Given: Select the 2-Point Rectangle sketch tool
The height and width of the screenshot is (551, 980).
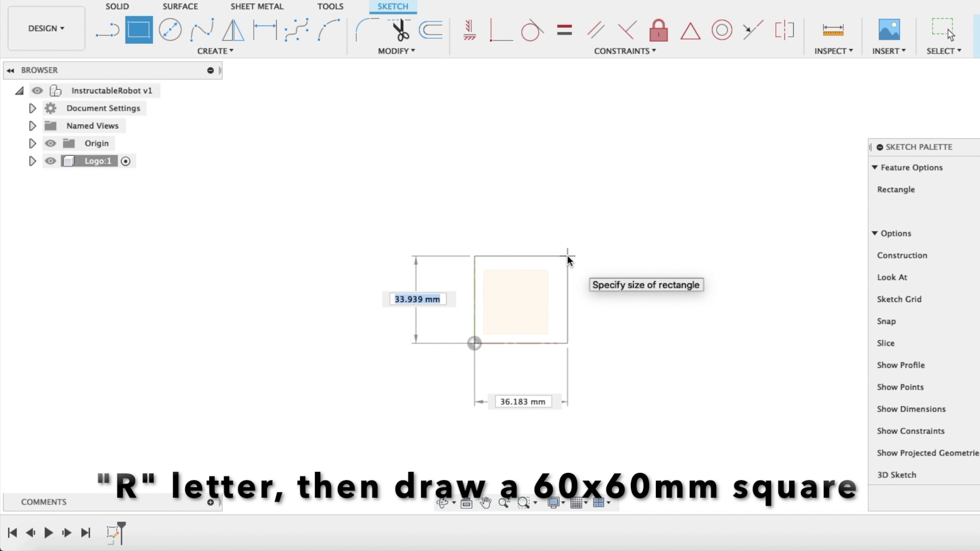Looking at the screenshot, I should coord(138,30).
